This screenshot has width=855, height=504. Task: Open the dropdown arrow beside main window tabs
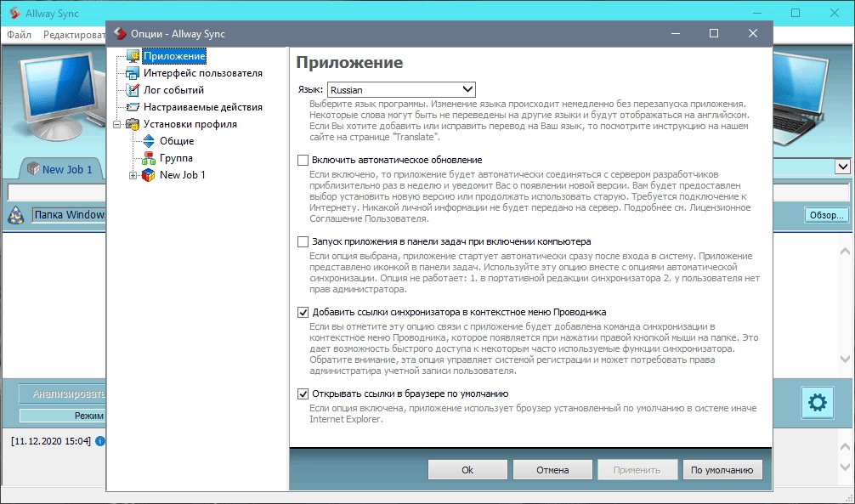tap(842, 167)
